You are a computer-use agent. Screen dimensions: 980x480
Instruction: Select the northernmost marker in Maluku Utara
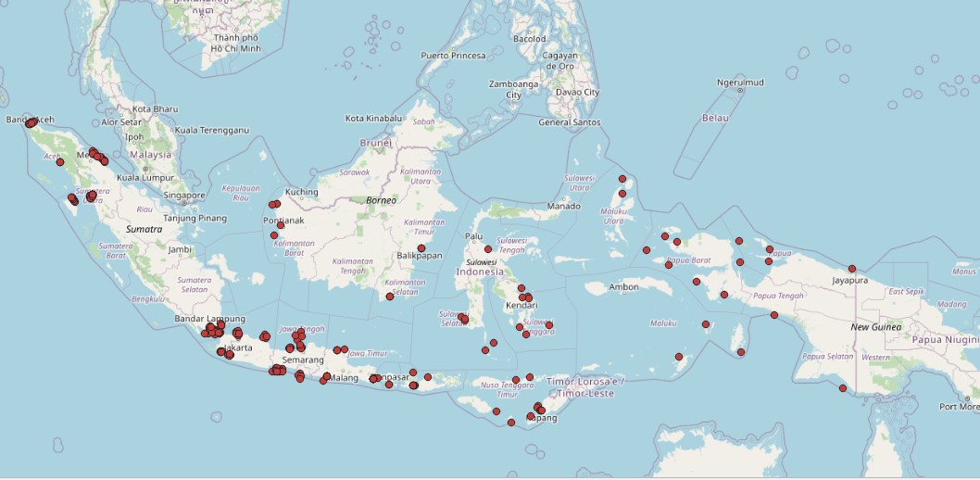(622, 179)
